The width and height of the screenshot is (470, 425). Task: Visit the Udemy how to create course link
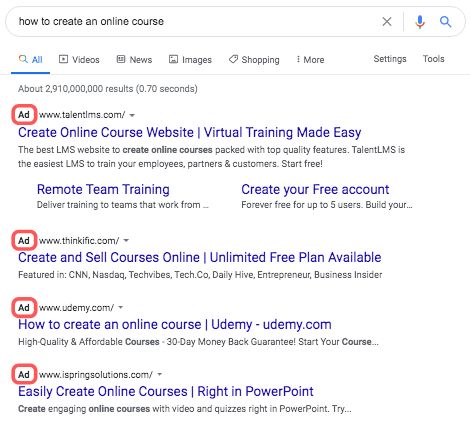tap(175, 324)
